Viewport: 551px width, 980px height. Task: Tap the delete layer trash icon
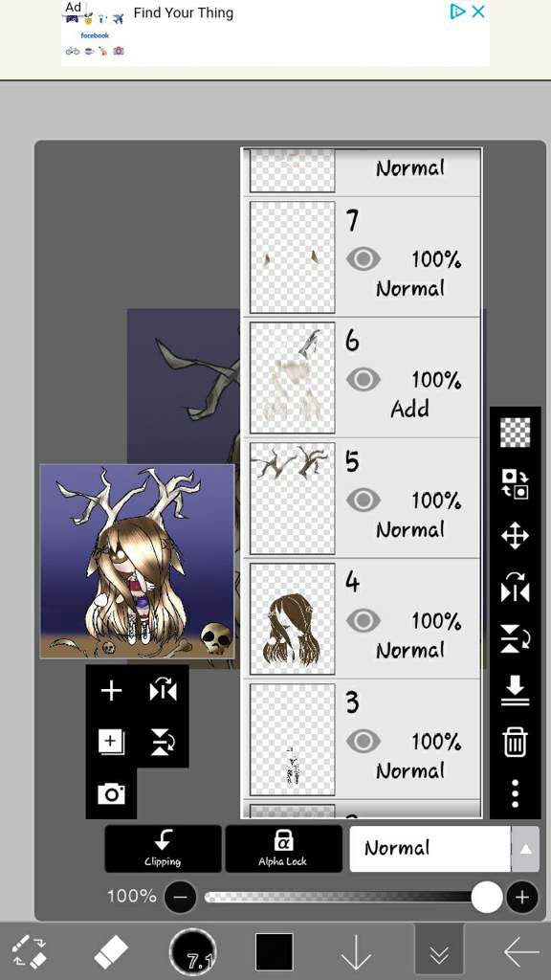coord(515,743)
